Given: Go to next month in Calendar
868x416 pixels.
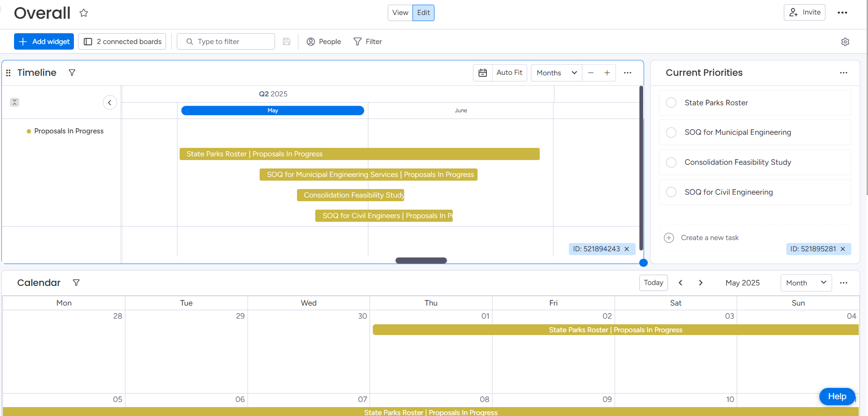Looking at the screenshot, I should [701, 283].
